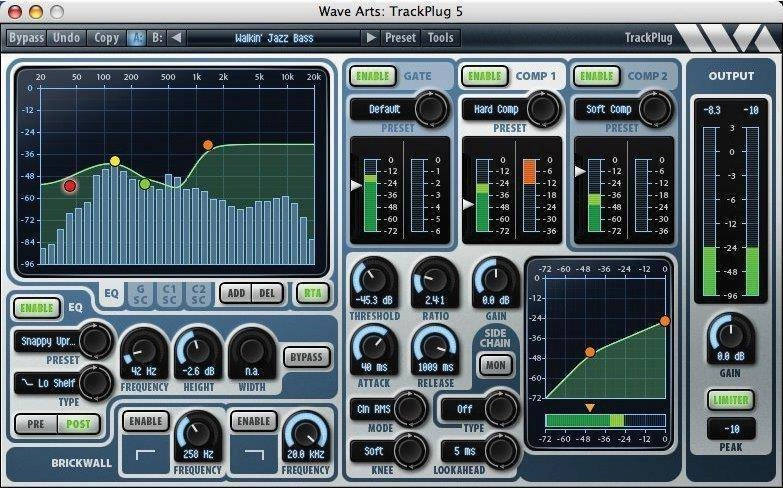Select the yellow EQ band node
783x488 pixels.
coord(115,161)
